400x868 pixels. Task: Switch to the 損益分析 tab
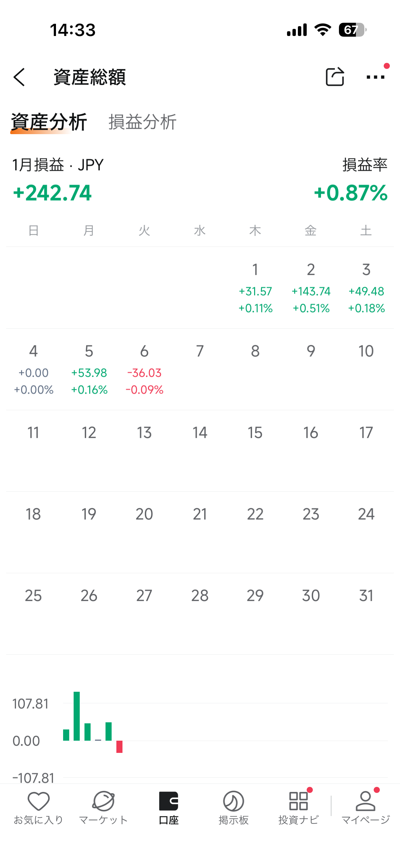point(142,122)
